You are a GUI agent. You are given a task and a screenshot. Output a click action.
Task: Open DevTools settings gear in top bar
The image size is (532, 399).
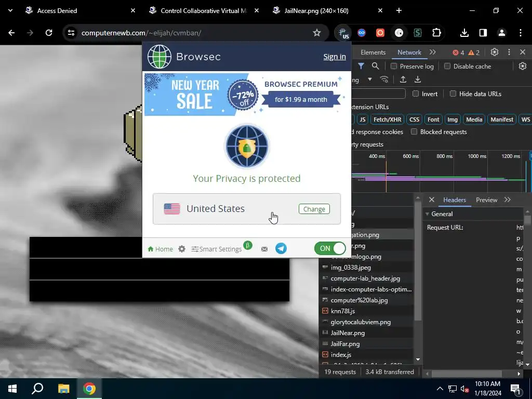495,52
